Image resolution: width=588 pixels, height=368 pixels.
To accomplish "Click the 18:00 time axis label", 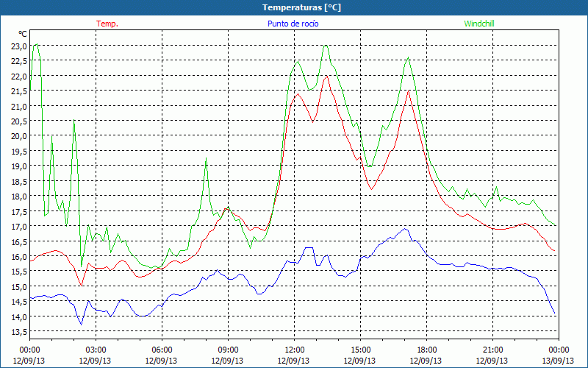I will [x=426, y=350].
